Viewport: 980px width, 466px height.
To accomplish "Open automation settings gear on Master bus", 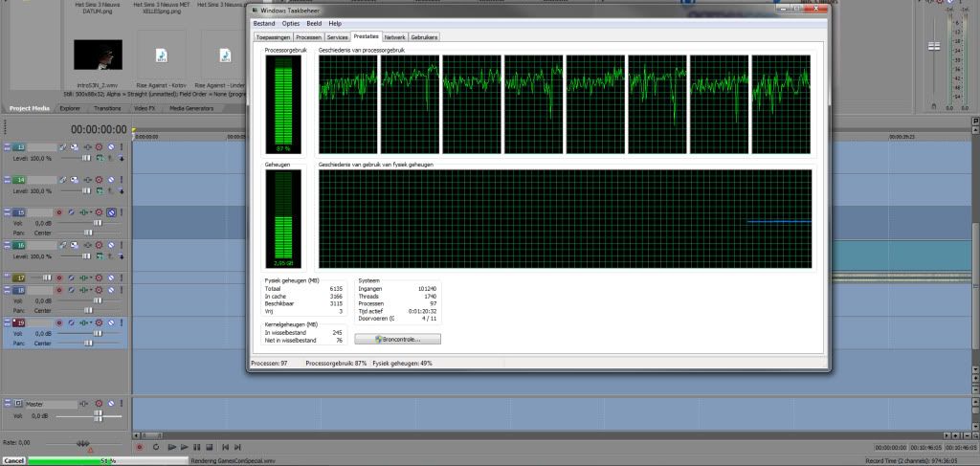I will tap(99, 404).
